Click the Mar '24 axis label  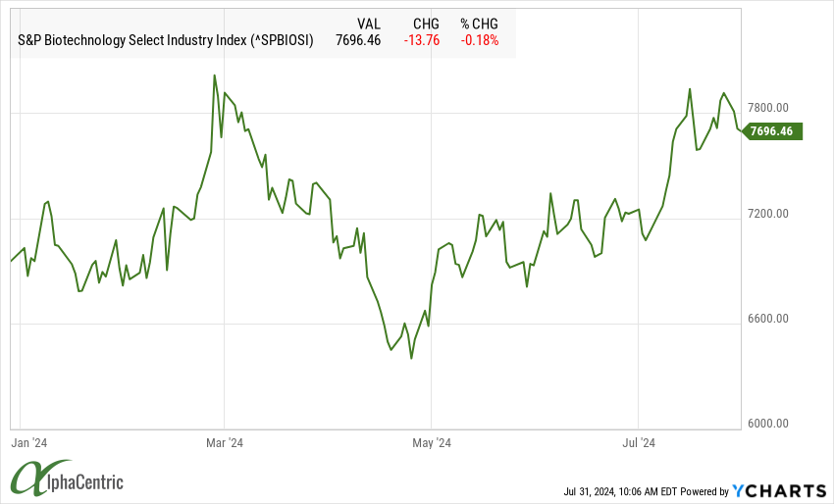pos(225,443)
